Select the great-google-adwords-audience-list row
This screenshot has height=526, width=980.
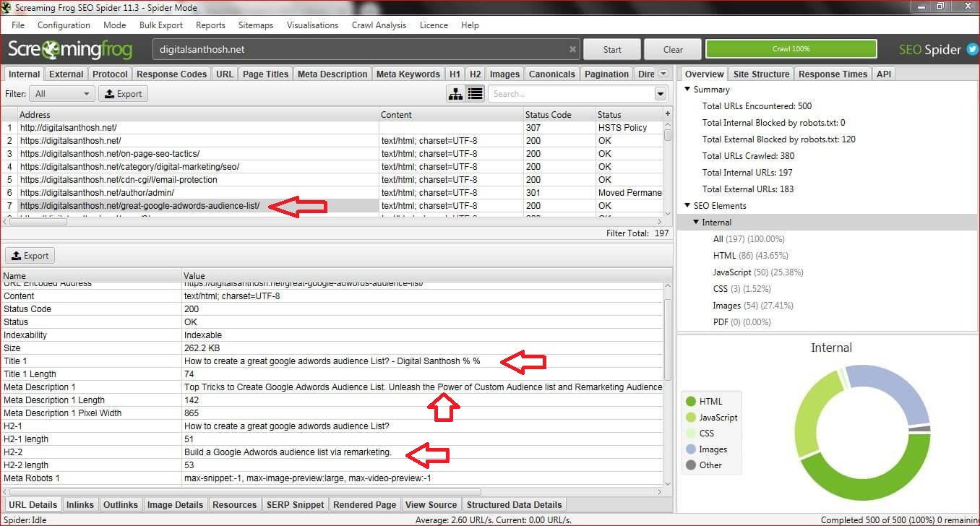[x=332, y=206]
